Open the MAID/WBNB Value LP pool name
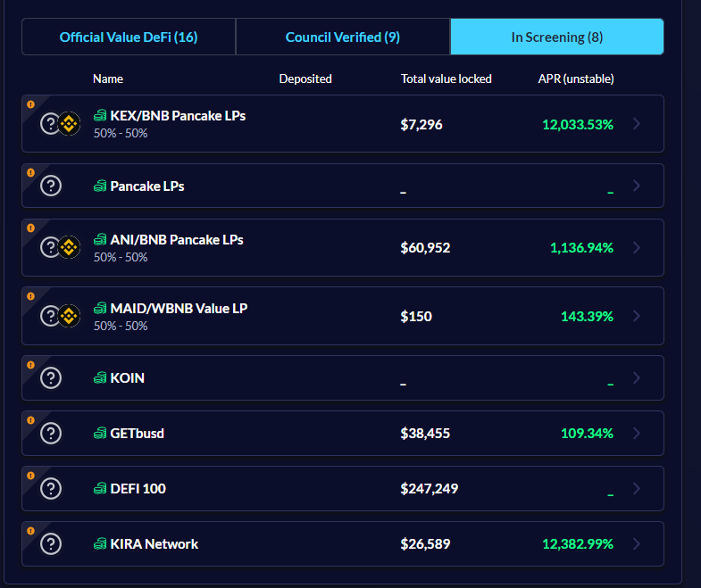Viewport: 701px width, 588px height. pyautogui.click(x=179, y=309)
